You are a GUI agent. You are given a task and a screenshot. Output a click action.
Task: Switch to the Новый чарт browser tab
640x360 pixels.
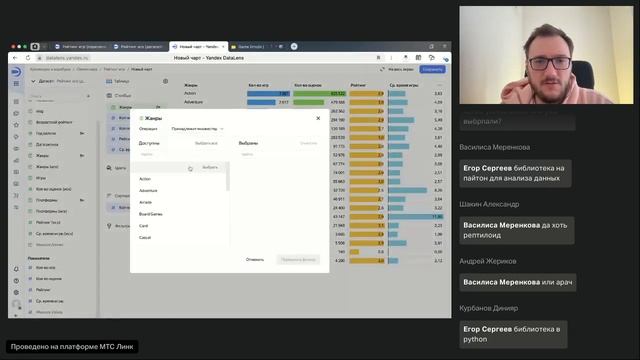pos(199,47)
